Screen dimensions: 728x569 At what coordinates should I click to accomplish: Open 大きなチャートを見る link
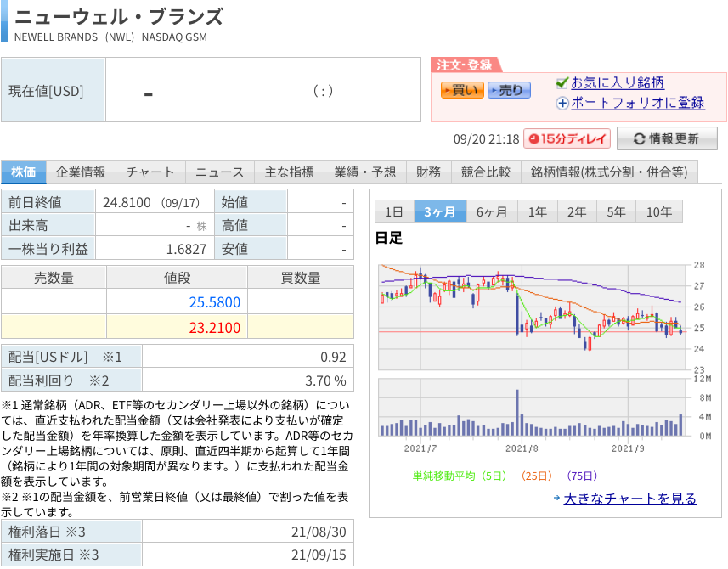click(x=630, y=499)
